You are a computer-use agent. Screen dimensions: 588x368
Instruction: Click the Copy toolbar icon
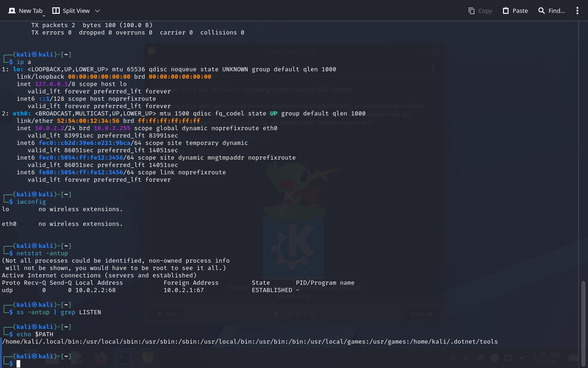tap(480, 11)
